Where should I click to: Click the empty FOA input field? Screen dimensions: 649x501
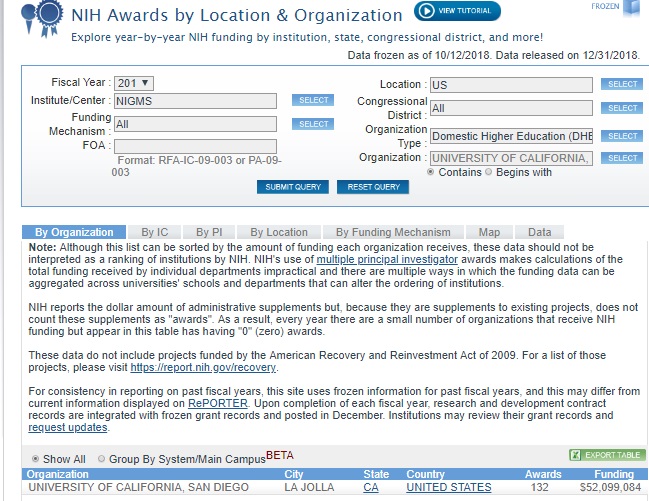pos(195,147)
